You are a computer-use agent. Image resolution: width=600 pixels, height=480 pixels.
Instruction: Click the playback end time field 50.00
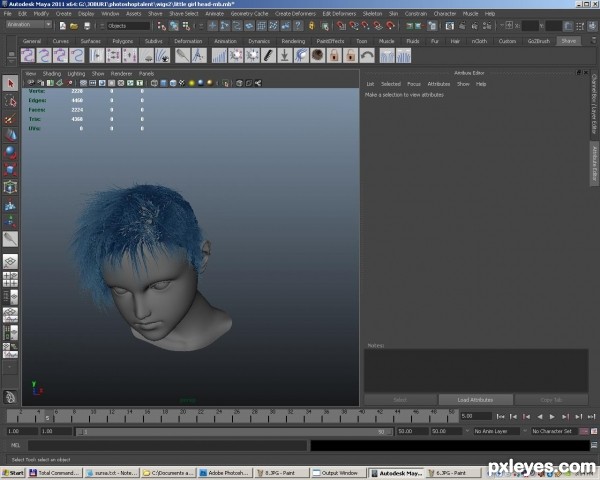pyautogui.click(x=412, y=431)
